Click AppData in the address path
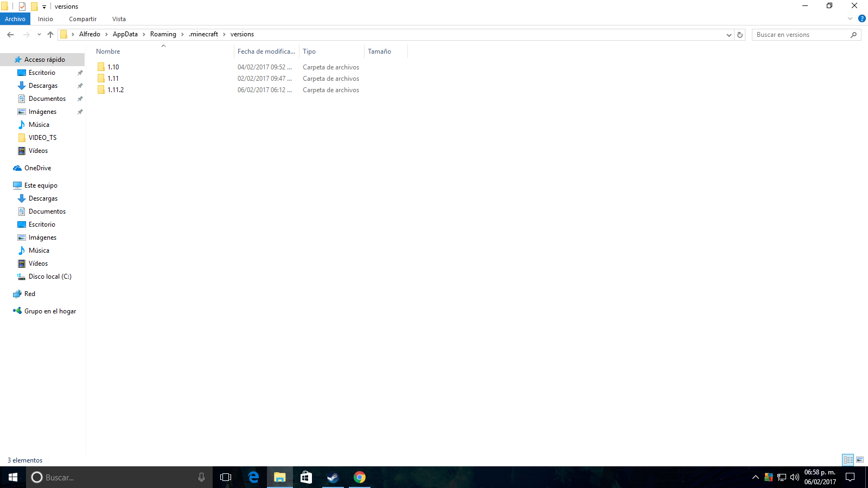Viewport: 868px width, 488px height. 125,34
